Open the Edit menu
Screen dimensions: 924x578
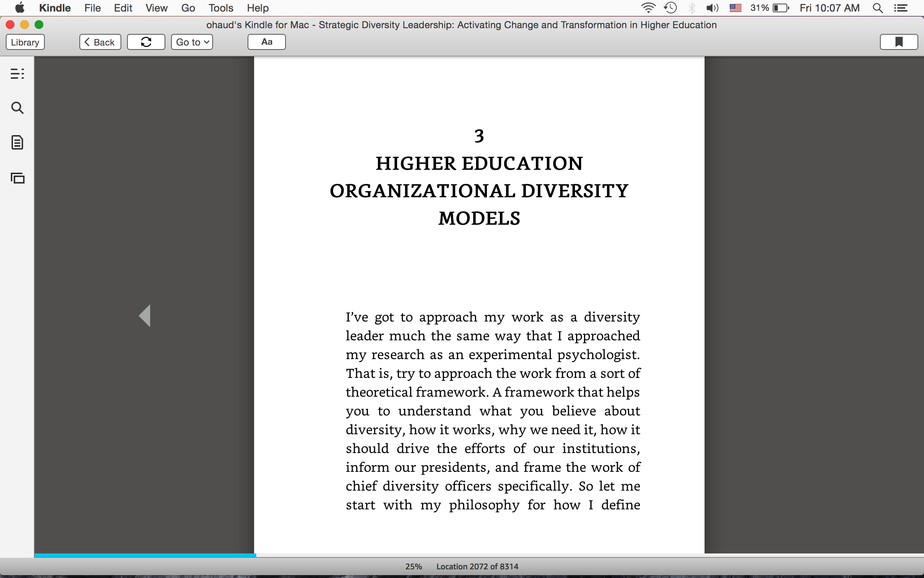123,8
